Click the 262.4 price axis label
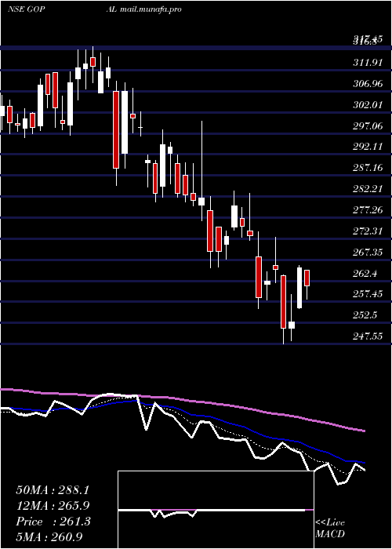 coord(365,274)
